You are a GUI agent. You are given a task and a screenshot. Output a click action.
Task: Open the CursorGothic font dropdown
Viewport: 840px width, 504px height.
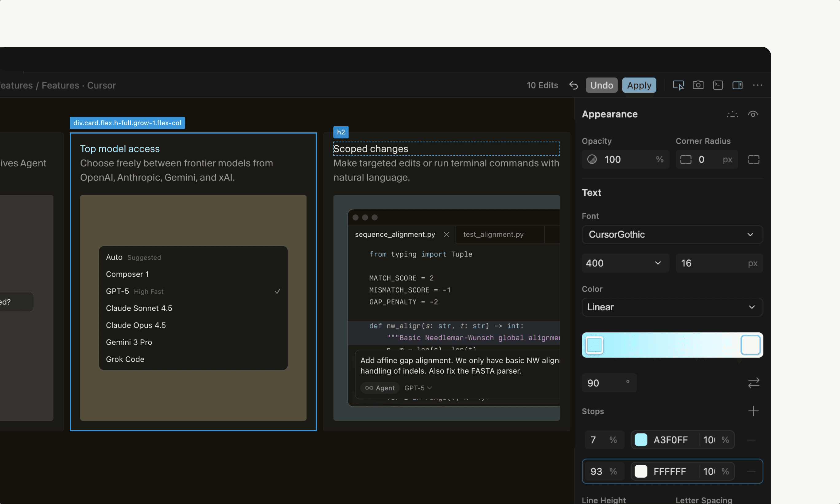pyautogui.click(x=671, y=234)
